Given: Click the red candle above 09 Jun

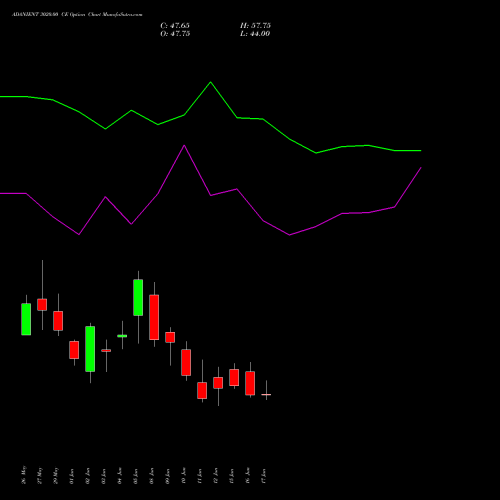Looking at the screenshot, I should [170, 337].
